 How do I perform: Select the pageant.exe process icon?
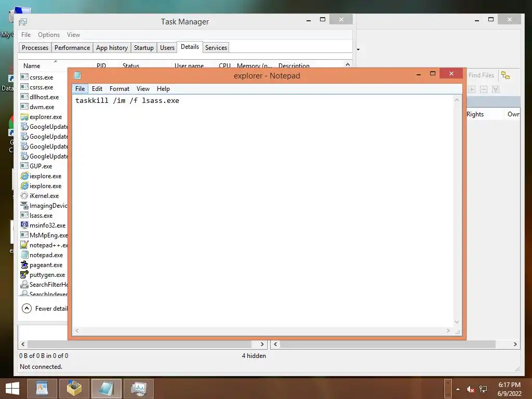tap(24, 264)
